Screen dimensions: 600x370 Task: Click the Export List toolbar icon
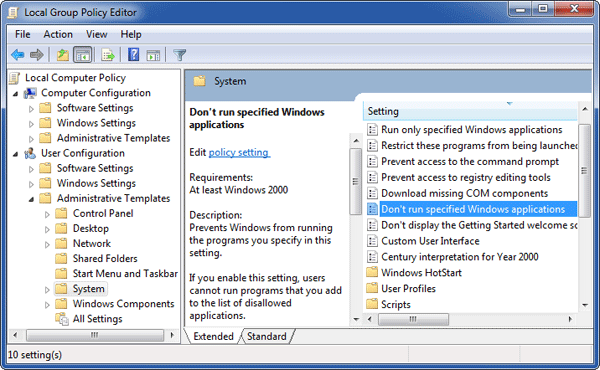[108, 55]
